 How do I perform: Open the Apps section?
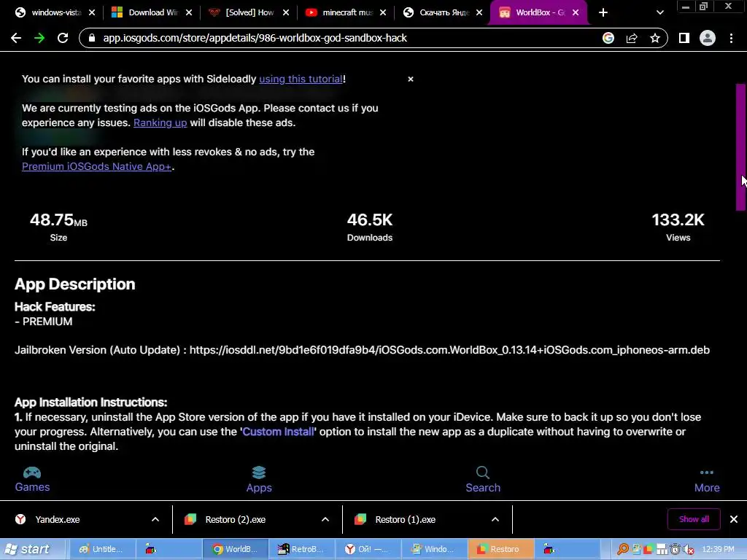pos(259,480)
